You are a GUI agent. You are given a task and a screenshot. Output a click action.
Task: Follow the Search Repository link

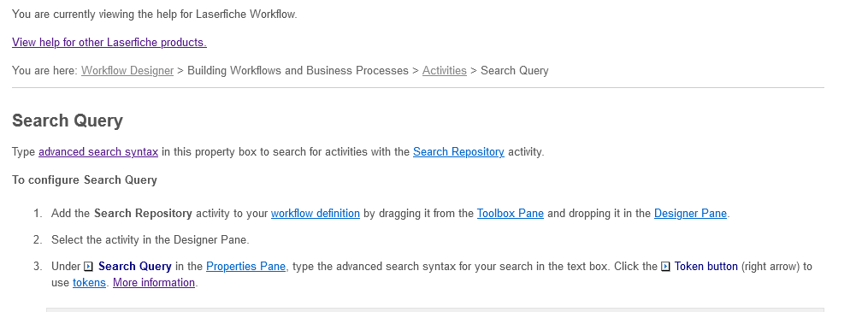458,151
